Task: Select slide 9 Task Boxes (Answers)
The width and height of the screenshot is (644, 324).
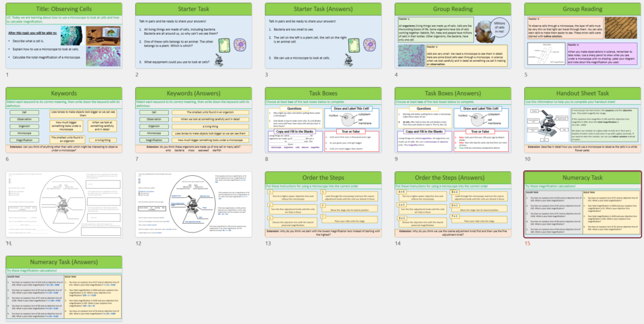Action: tap(453, 120)
